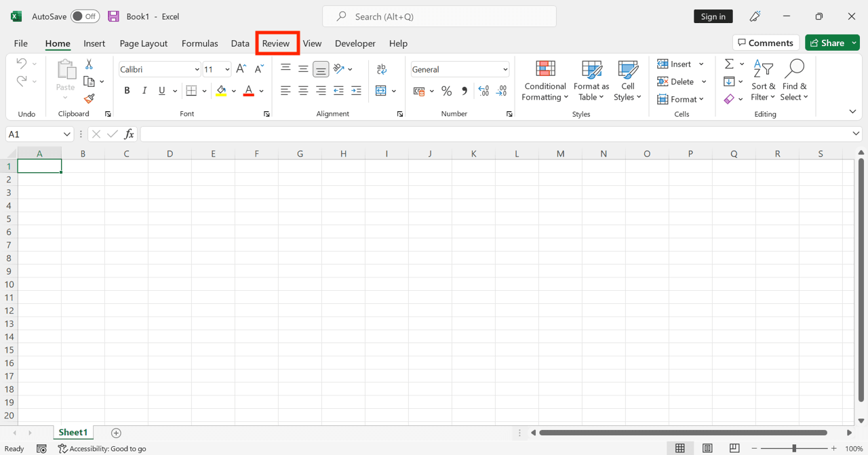Switch to Normal view in the status bar
The height and width of the screenshot is (455, 868).
680,448
